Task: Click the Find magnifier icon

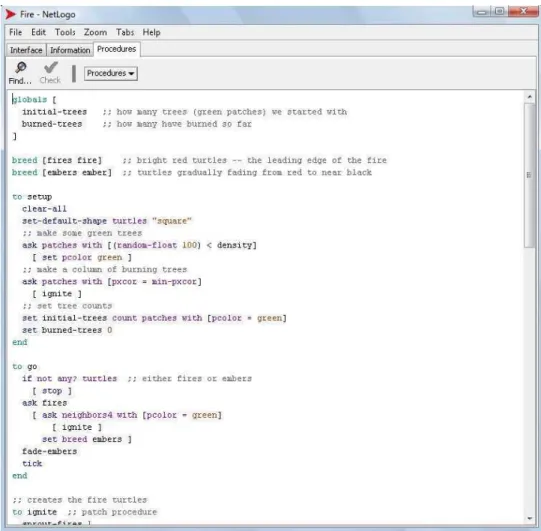Action: 21,67
